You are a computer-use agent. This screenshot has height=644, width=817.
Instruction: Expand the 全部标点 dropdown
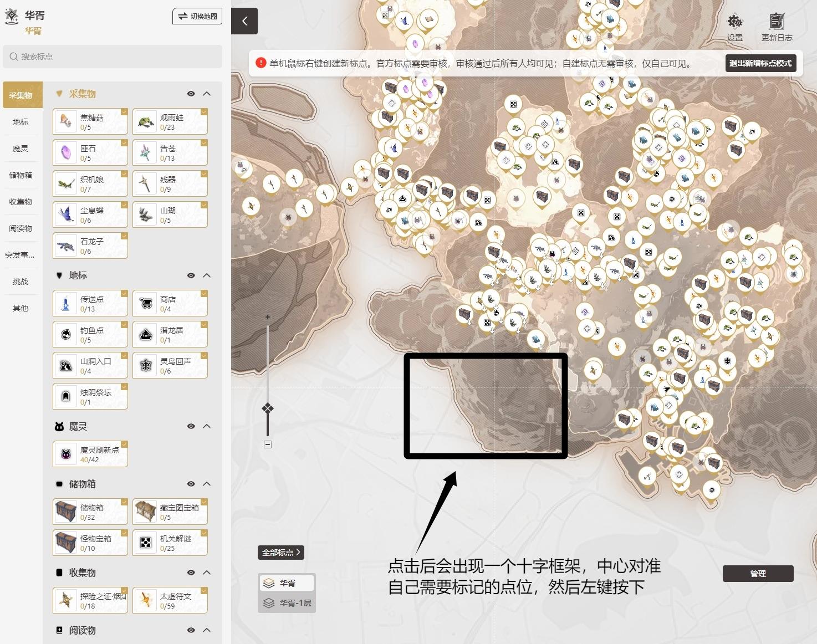click(x=281, y=553)
